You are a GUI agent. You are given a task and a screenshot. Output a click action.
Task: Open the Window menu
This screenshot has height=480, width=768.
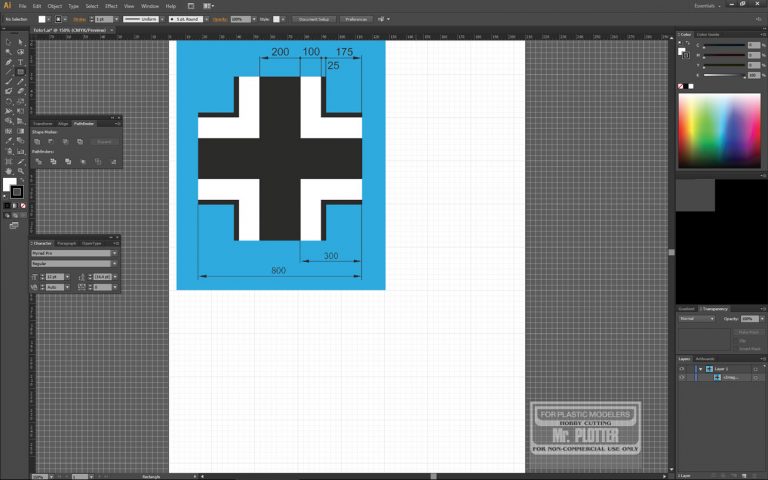click(149, 6)
